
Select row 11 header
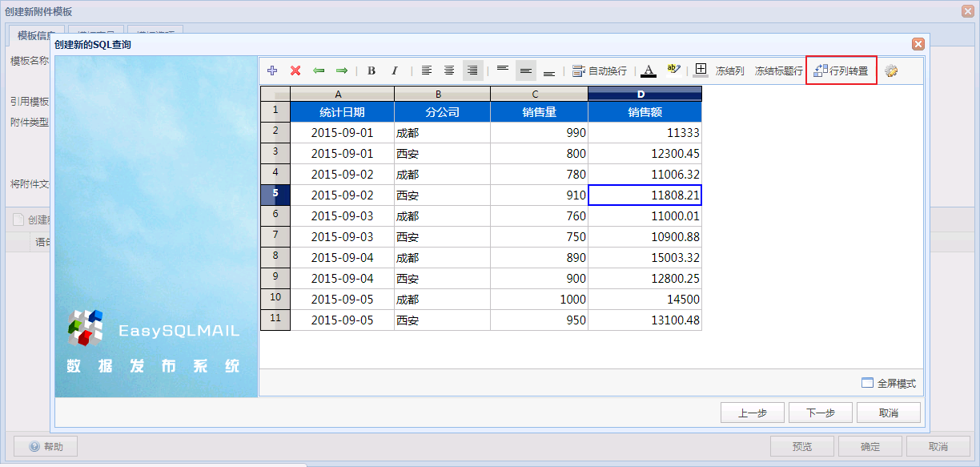(275, 320)
